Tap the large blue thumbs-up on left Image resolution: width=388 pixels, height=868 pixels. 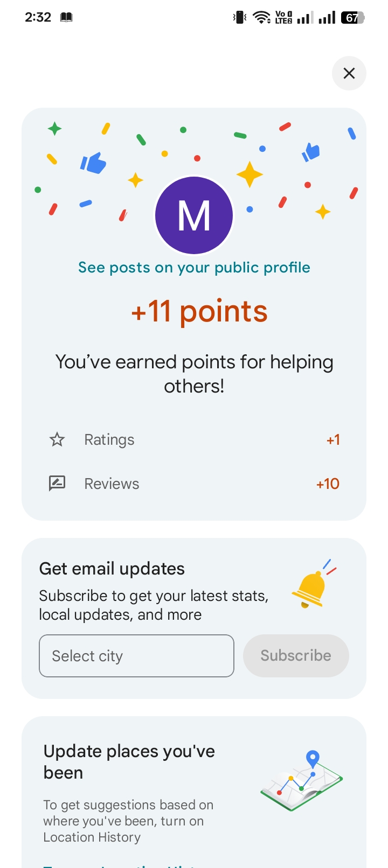pos(93,163)
